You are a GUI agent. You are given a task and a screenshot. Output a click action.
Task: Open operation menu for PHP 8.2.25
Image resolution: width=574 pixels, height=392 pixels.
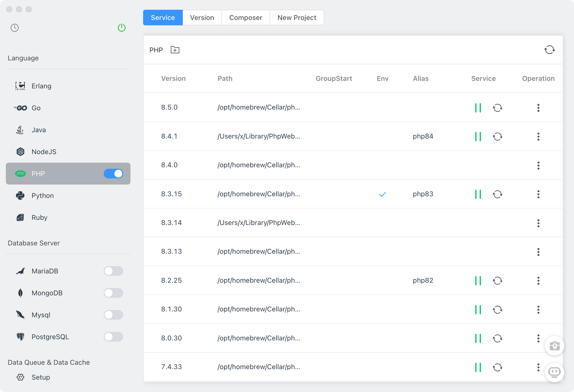click(538, 280)
